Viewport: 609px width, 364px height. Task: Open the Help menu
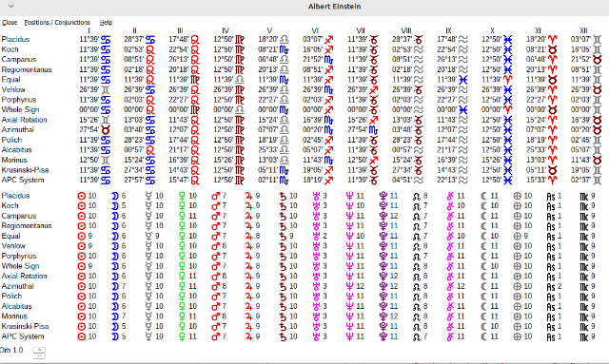click(x=106, y=23)
